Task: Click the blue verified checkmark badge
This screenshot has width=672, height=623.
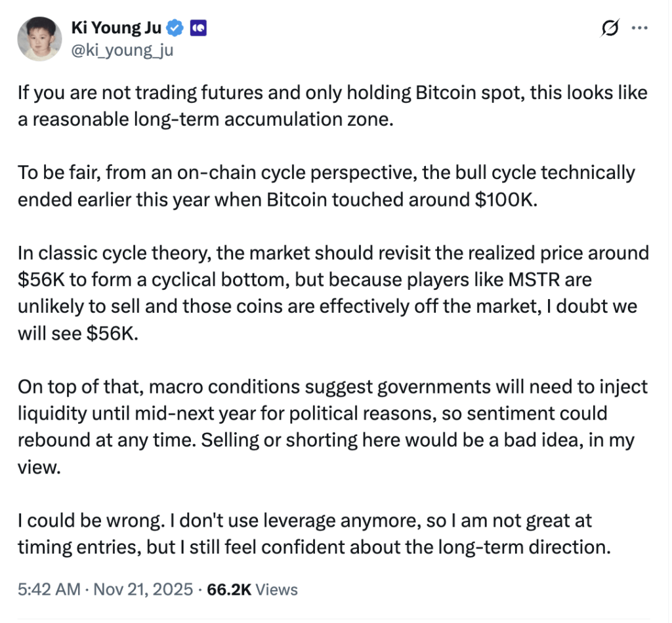Action: pos(174,28)
